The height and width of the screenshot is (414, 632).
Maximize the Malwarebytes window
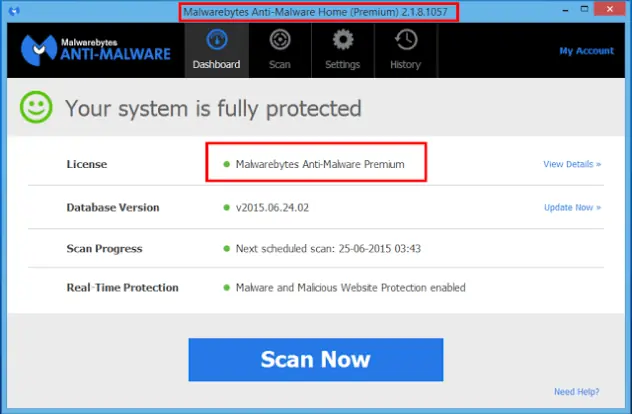pyautogui.click(x=584, y=9)
